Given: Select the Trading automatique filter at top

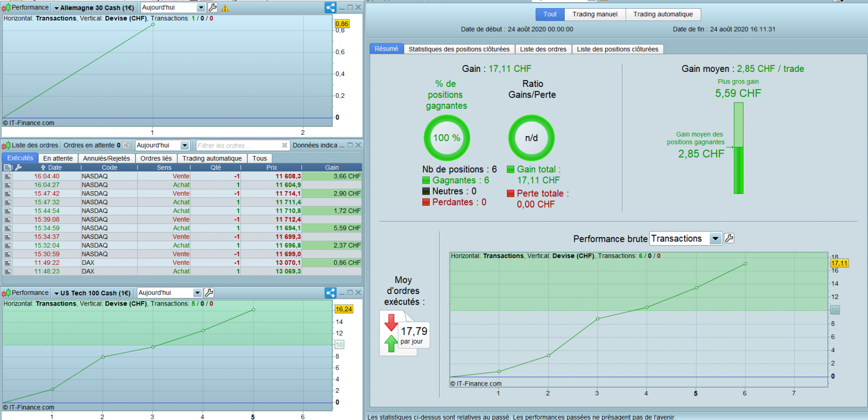Looking at the screenshot, I should coord(663,14).
